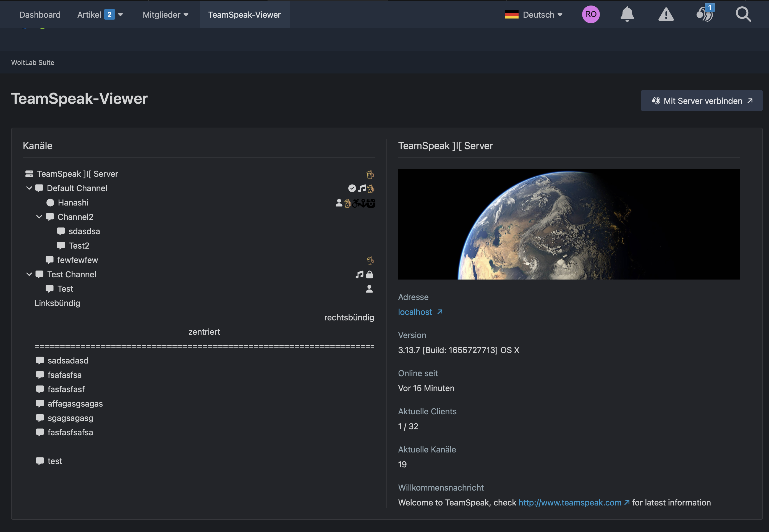Open the Mitglieder menu
The height and width of the screenshot is (532, 769).
[x=165, y=15]
